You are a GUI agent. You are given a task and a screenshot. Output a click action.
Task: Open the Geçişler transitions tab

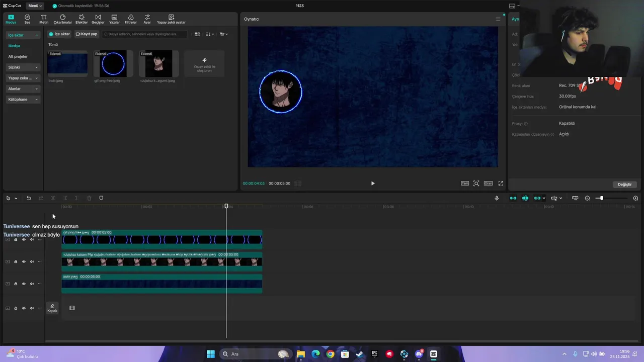pos(98,19)
